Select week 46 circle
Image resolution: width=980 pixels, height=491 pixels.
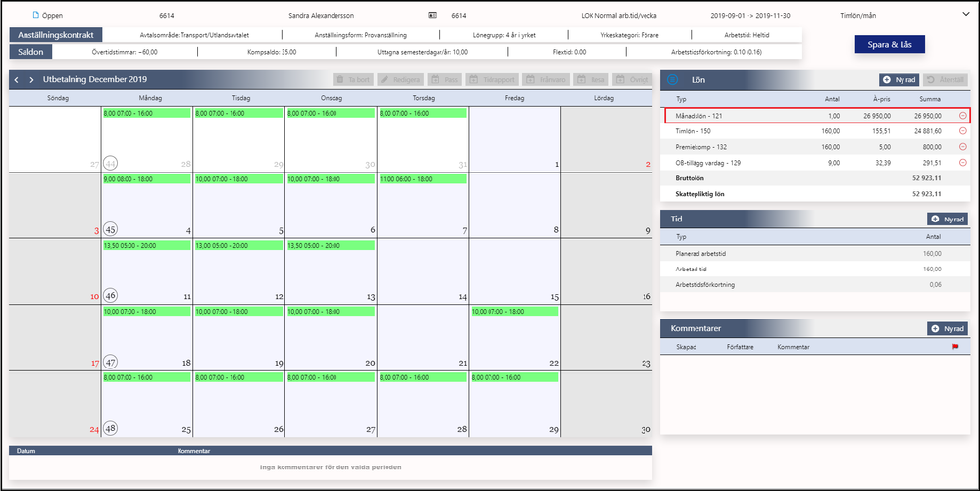point(110,295)
